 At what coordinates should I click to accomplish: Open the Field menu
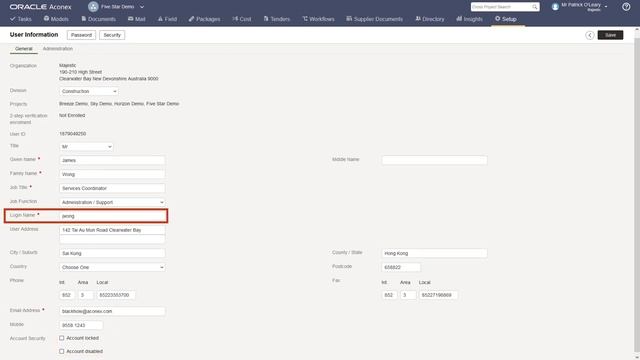pyautogui.click(x=167, y=19)
